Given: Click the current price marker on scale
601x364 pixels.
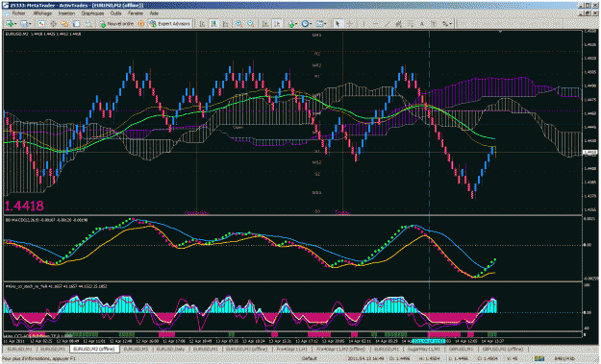Looking at the screenshot, I should tap(589, 153).
